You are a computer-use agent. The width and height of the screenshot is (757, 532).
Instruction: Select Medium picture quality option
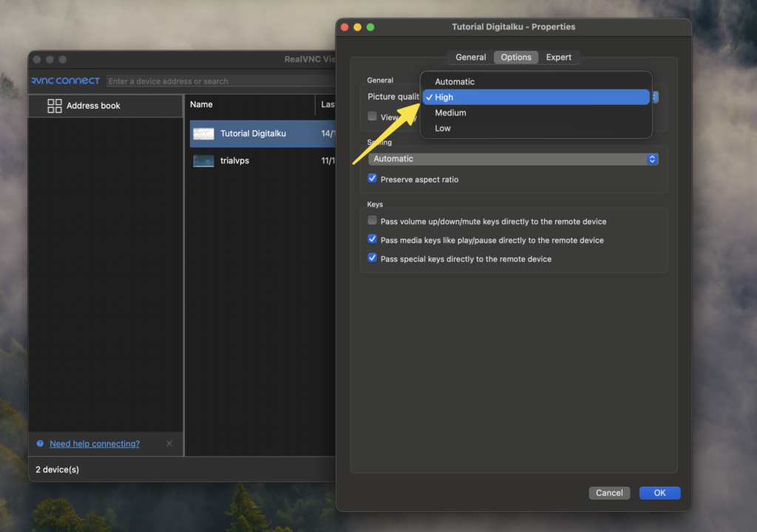coord(450,113)
